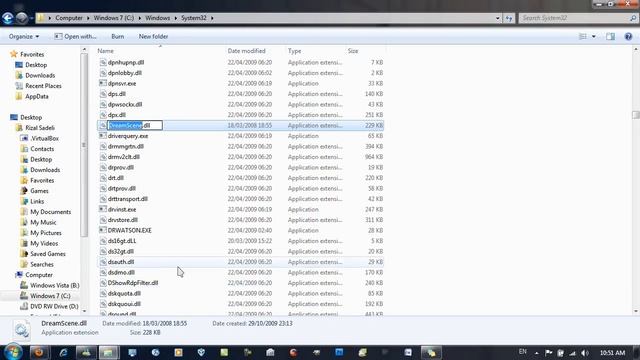
Task: Open the network tray icon
Action: click(x=573, y=353)
